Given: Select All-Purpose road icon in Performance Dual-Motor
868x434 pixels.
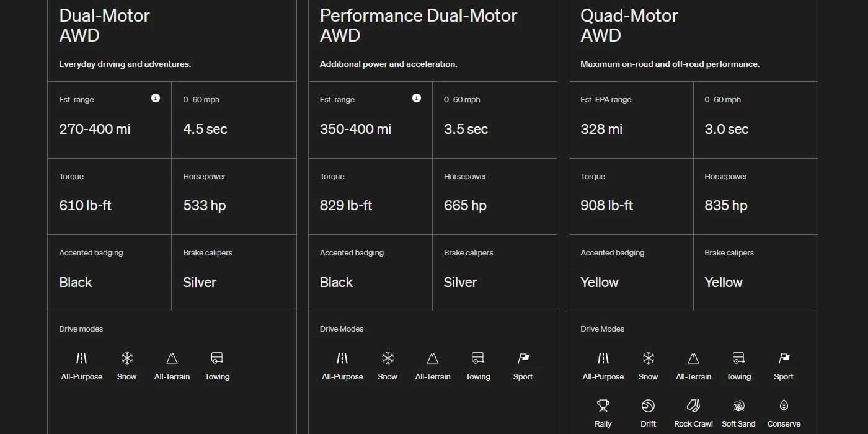Looking at the screenshot, I should (342, 358).
